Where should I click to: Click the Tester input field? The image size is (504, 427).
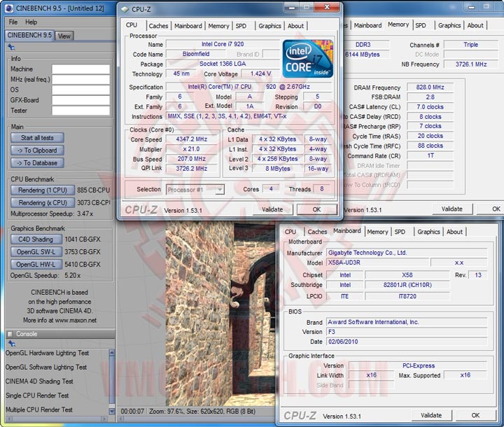(80, 111)
